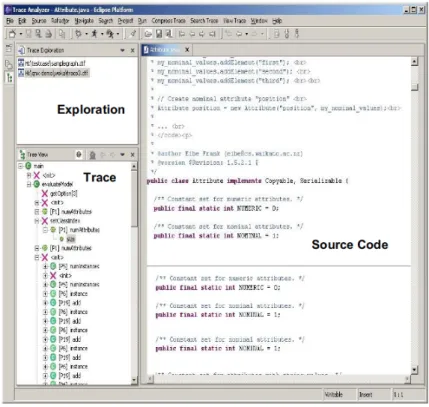Open the Tree View panel dropdown arrow
429x407 pixels.
click(122, 155)
